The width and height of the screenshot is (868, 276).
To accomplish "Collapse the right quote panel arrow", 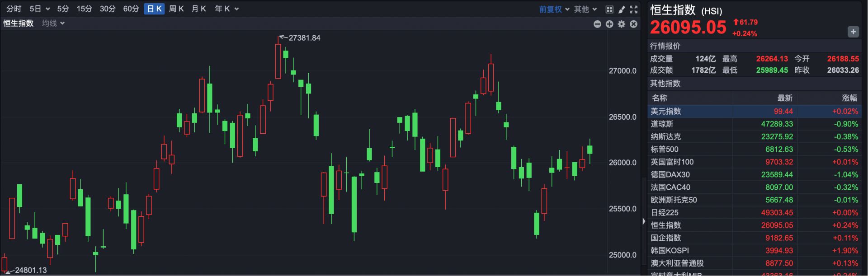I will pos(644,221).
